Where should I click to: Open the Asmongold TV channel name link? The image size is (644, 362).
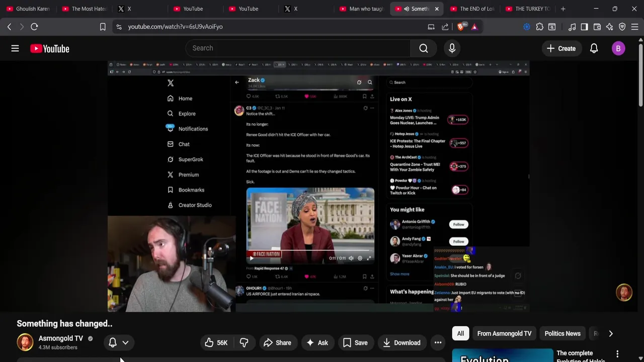pos(60,338)
